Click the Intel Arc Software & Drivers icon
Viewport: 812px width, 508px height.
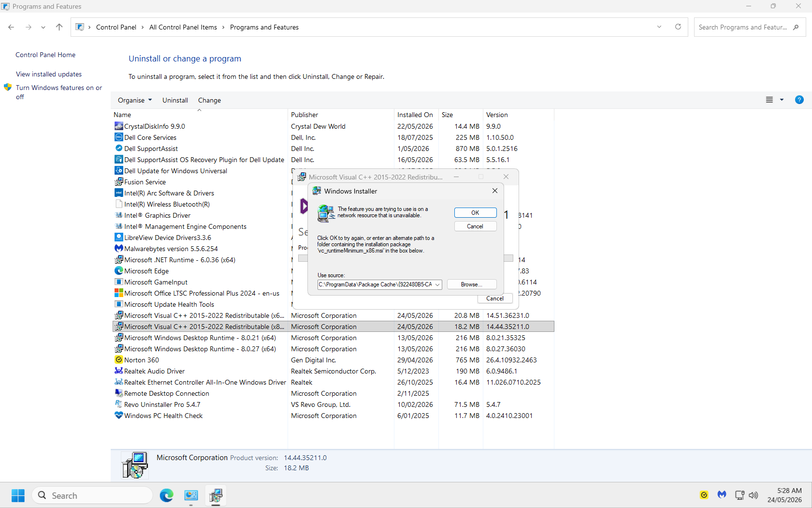tap(119, 193)
